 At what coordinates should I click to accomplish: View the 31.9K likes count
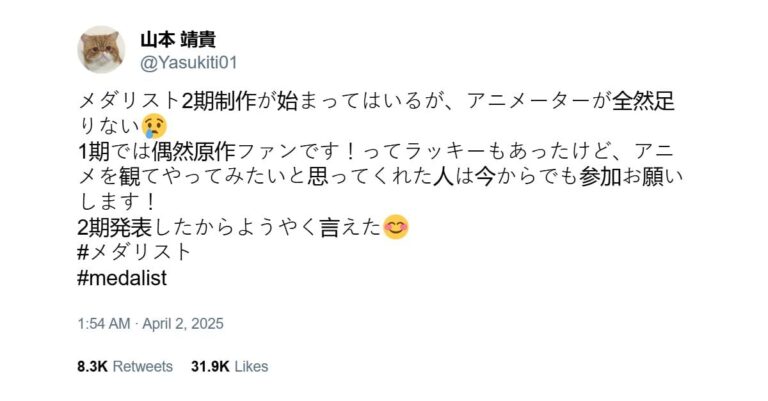coord(210,366)
